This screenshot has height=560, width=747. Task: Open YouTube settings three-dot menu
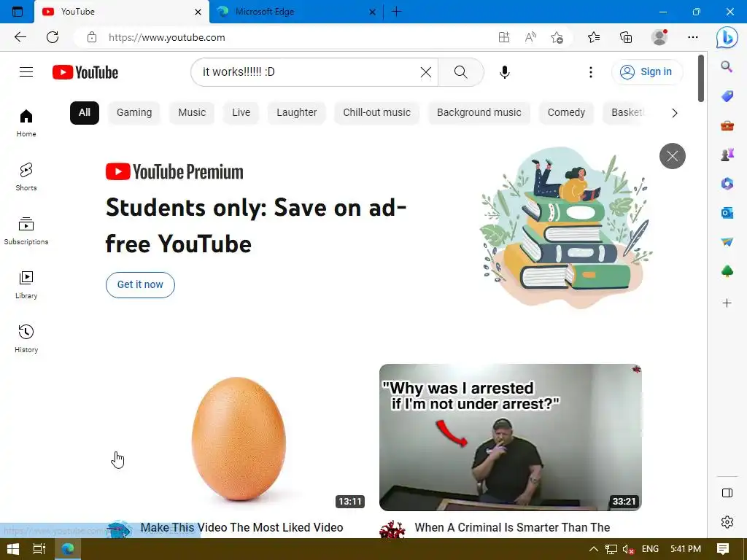pos(591,72)
